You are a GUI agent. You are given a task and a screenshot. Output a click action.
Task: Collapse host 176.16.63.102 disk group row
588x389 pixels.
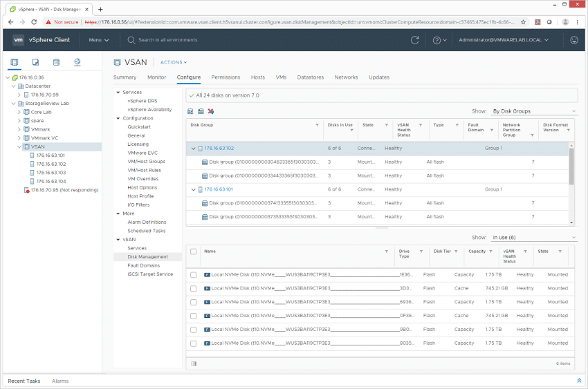point(194,149)
